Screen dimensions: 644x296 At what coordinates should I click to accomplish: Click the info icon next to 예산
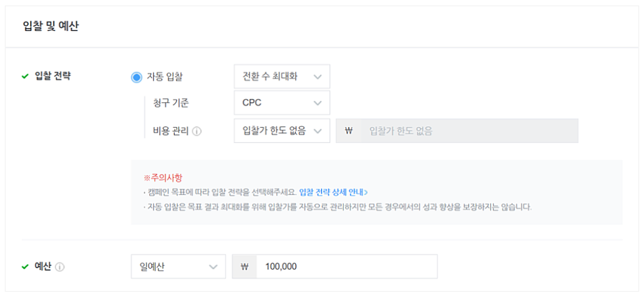click(x=60, y=267)
